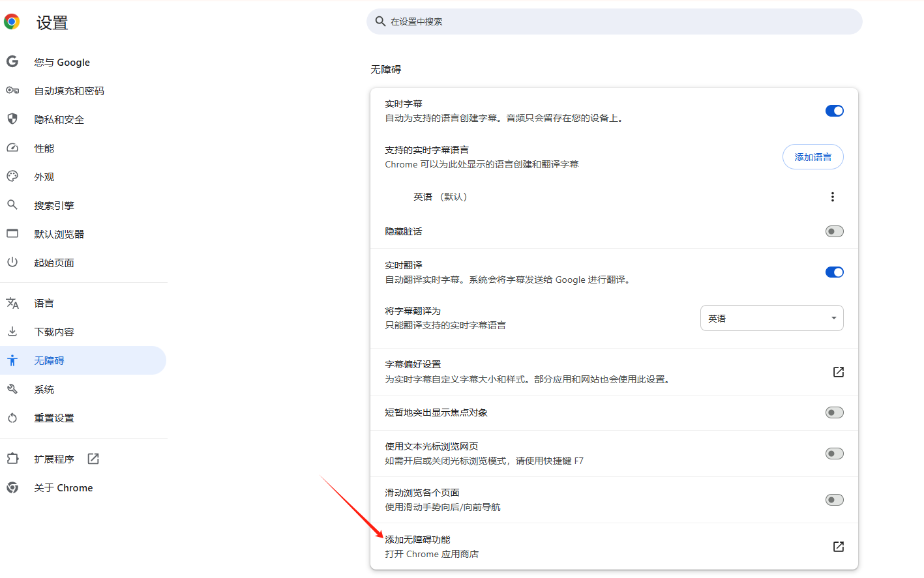Click the 添加语言 button

[x=812, y=157]
